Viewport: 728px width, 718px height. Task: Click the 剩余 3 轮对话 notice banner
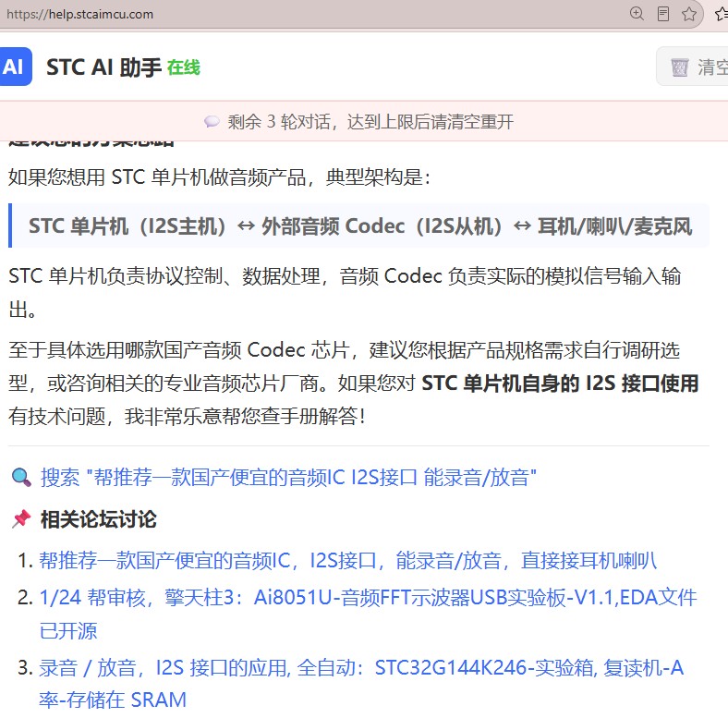click(x=364, y=122)
